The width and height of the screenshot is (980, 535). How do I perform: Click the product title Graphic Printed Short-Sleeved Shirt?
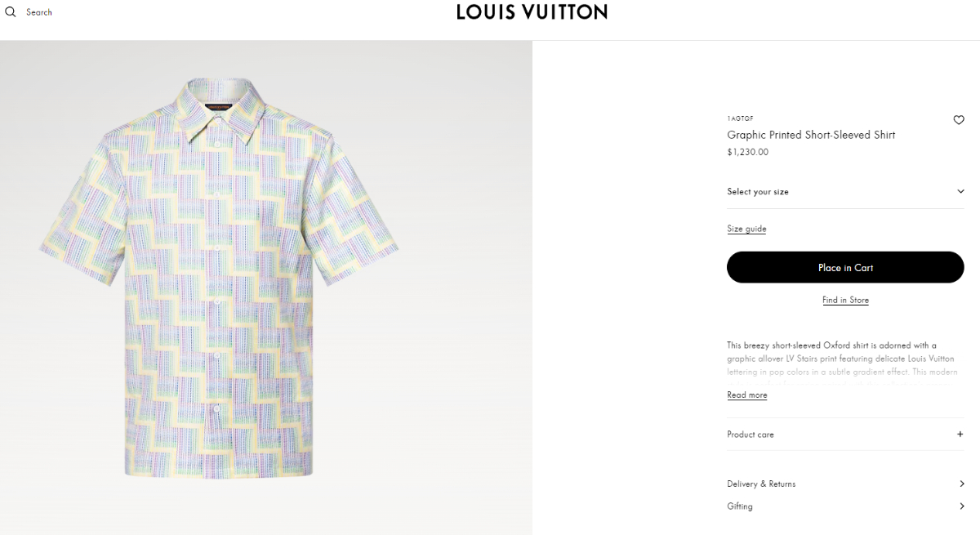(811, 136)
